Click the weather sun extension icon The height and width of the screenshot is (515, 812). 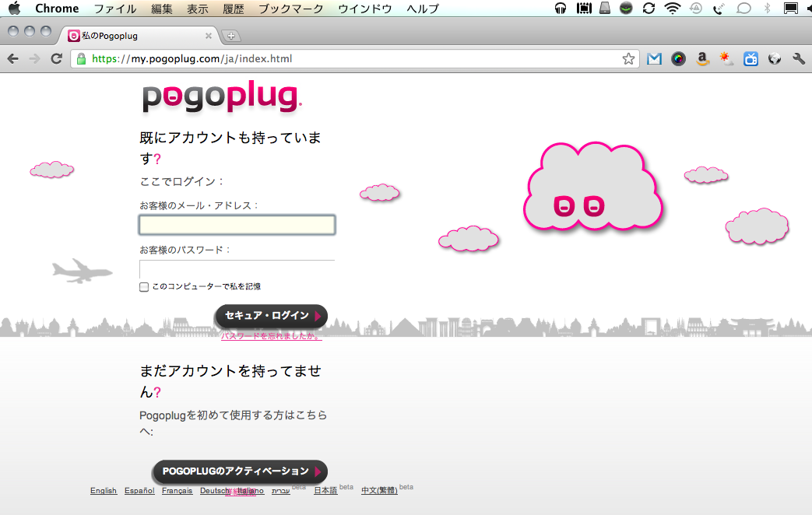tap(726, 59)
